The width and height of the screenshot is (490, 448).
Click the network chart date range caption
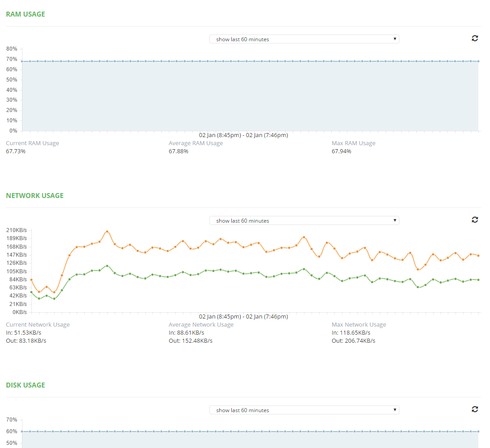(x=243, y=317)
